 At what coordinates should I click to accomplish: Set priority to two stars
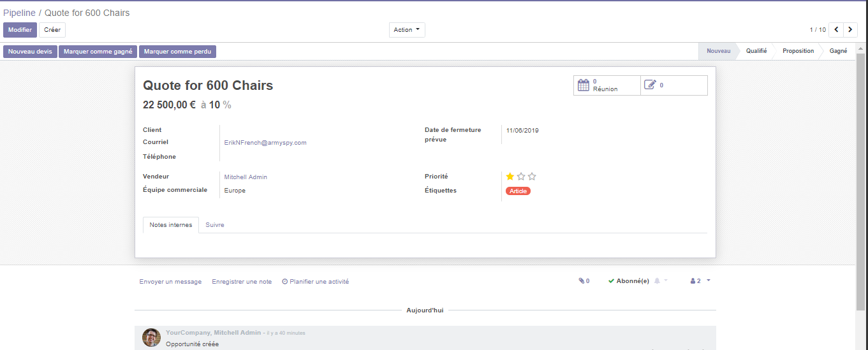tap(521, 177)
